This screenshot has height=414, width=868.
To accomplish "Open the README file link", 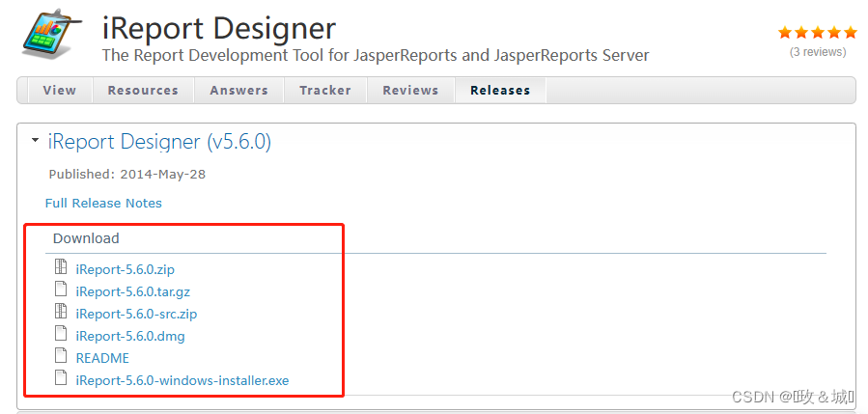I will [x=102, y=358].
